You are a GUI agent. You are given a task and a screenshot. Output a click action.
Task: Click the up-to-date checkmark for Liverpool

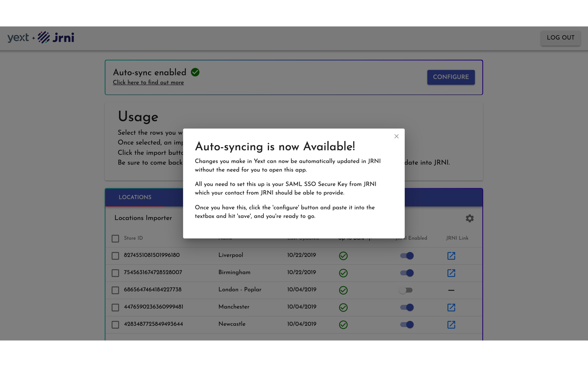[343, 256]
